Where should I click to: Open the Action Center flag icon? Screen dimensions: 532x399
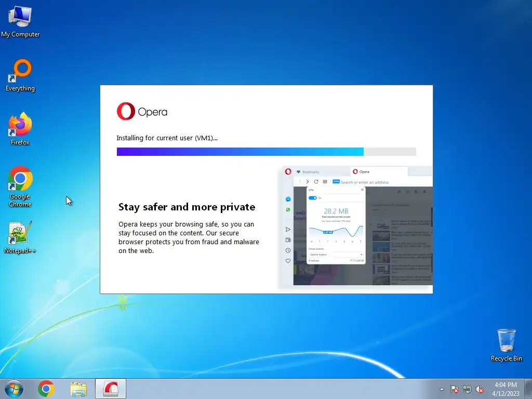(454, 389)
